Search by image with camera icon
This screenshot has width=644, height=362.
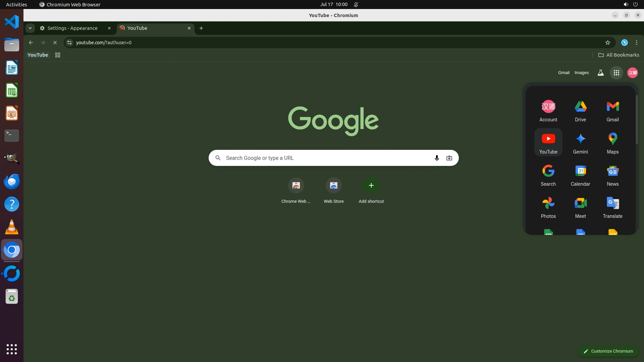[449, 158]
